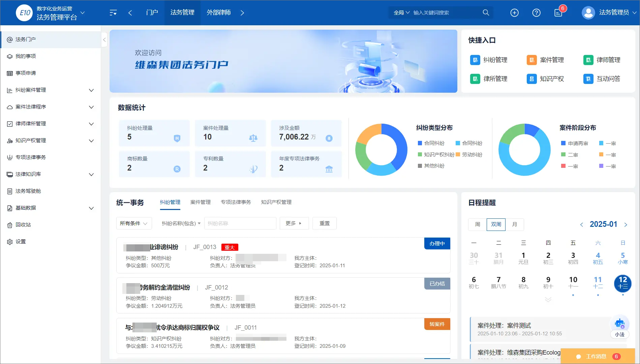640x364 pixels.
Task: Collapse the left sidebar panel arrow
Action: 104,40
